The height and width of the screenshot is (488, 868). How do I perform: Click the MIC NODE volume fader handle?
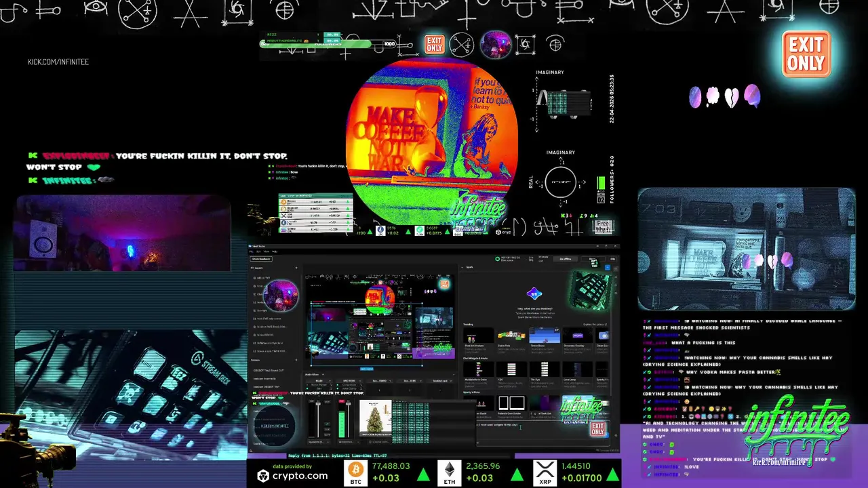(x=349, y=404)
